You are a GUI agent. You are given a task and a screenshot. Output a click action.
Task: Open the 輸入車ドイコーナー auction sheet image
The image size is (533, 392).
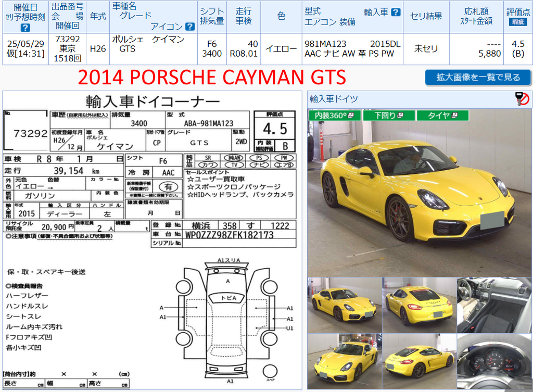point(153,240)
